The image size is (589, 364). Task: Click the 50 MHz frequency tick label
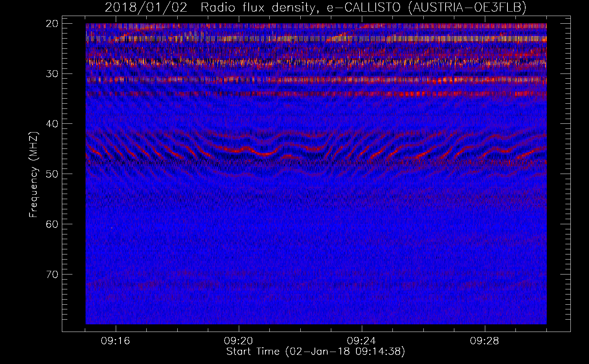click(x=52, y=174)
